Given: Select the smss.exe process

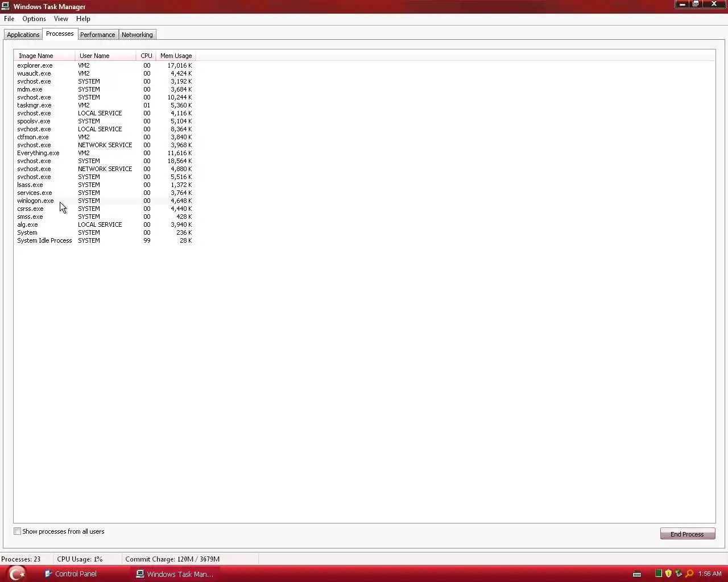Looking at the screenshot, I should click(x=105, y=217).
